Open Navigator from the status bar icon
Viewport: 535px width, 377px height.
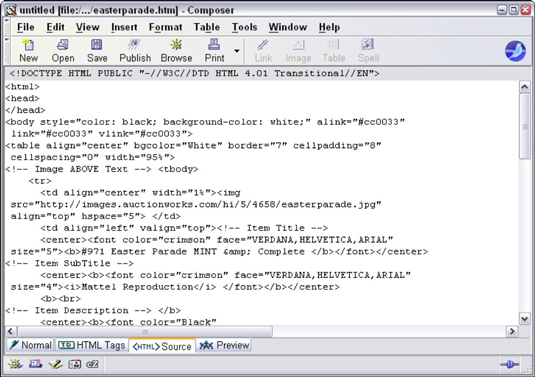[x=15, y=364]
